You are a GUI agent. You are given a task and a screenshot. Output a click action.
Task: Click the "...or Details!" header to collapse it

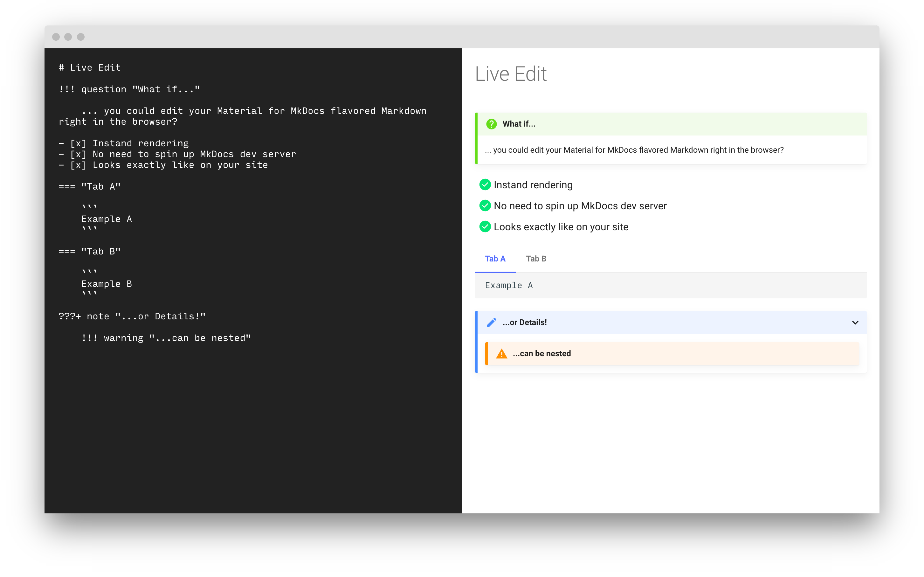[524, 323]
